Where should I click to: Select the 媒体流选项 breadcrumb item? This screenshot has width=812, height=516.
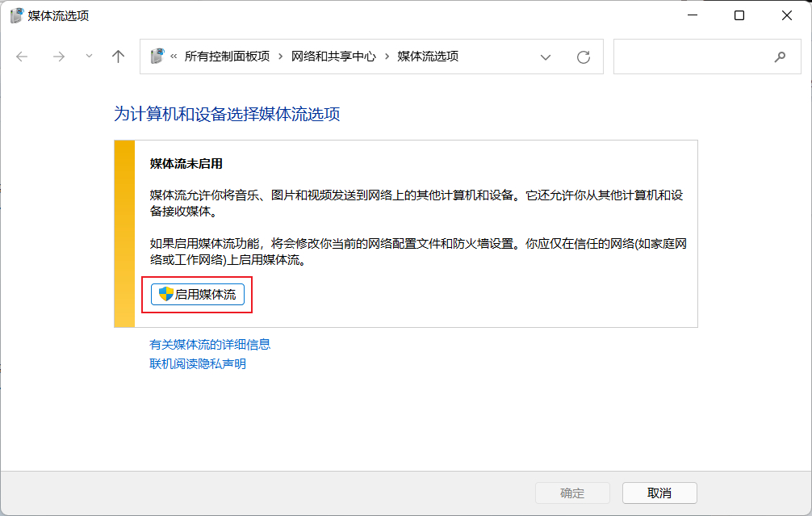(428, 57)
